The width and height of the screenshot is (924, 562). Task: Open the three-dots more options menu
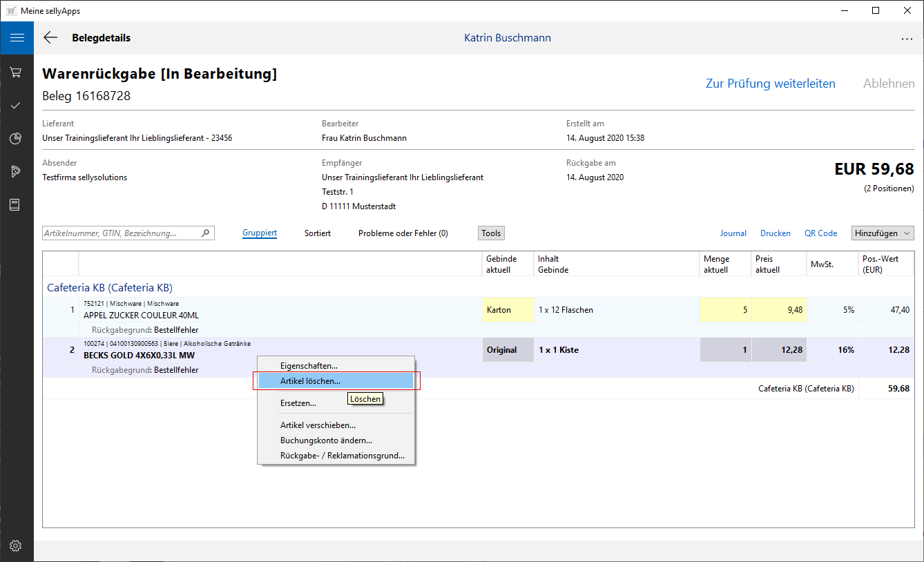click(907, 39)
